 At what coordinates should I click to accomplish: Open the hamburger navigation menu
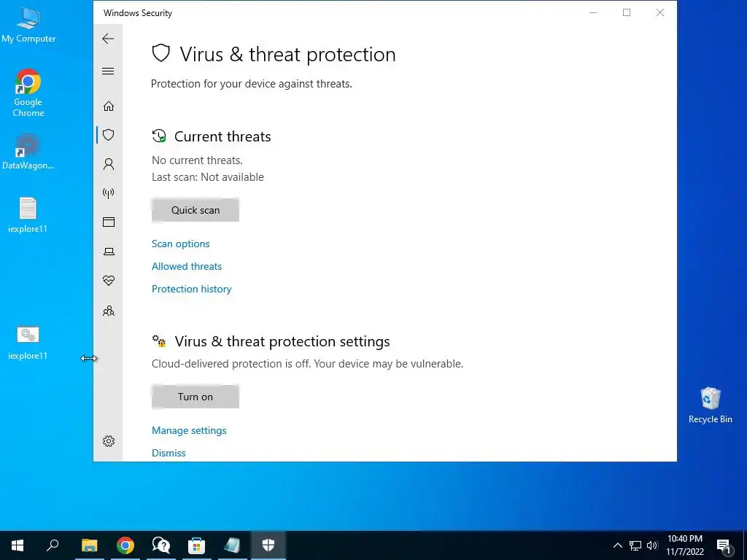tap(108, 71)
